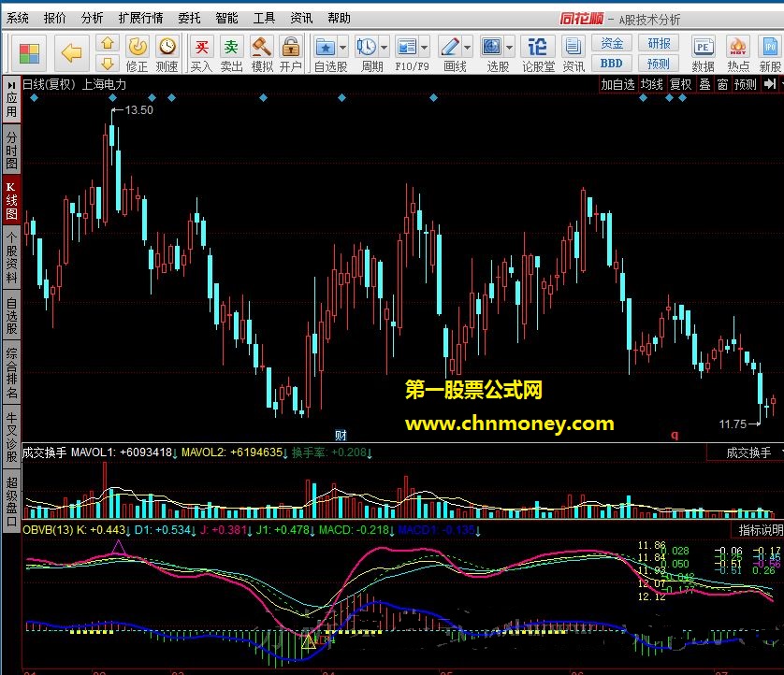Screen dimensions: 784x675
Task: Open the 论股堂 forum icon
Action: pos(538,54)
